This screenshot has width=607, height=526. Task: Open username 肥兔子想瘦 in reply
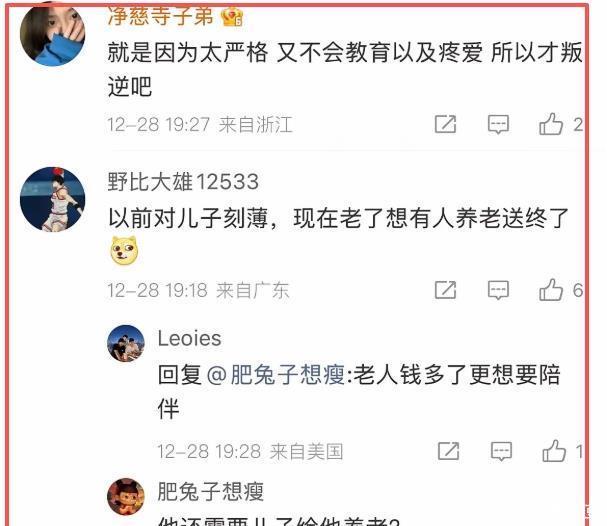(x=211, y=492)
